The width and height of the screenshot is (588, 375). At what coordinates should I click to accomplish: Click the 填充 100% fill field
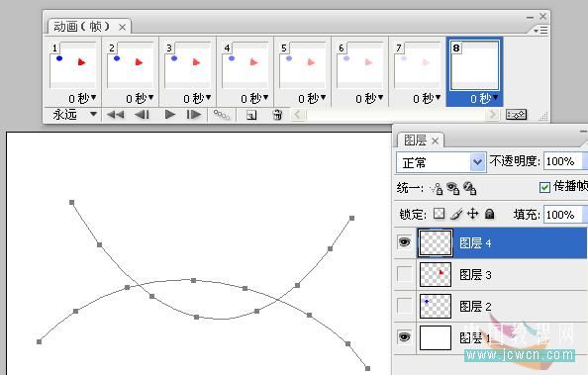tap(562, 215)
